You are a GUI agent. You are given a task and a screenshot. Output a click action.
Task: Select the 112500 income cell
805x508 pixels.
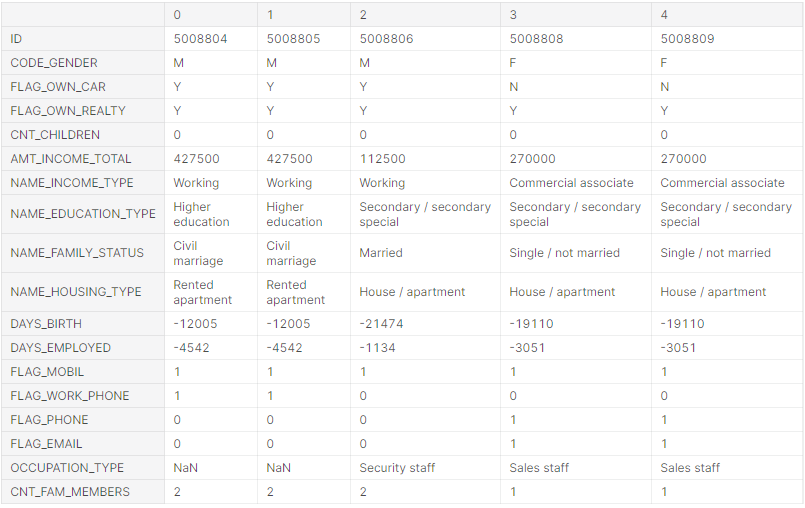click(382, 159)
